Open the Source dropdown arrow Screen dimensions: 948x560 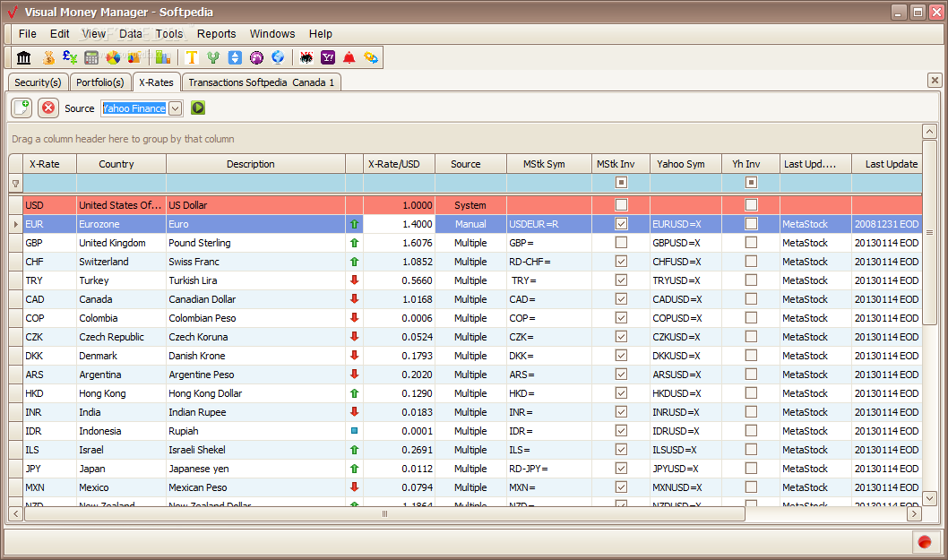pyautogui.click(x=175, y=108)
